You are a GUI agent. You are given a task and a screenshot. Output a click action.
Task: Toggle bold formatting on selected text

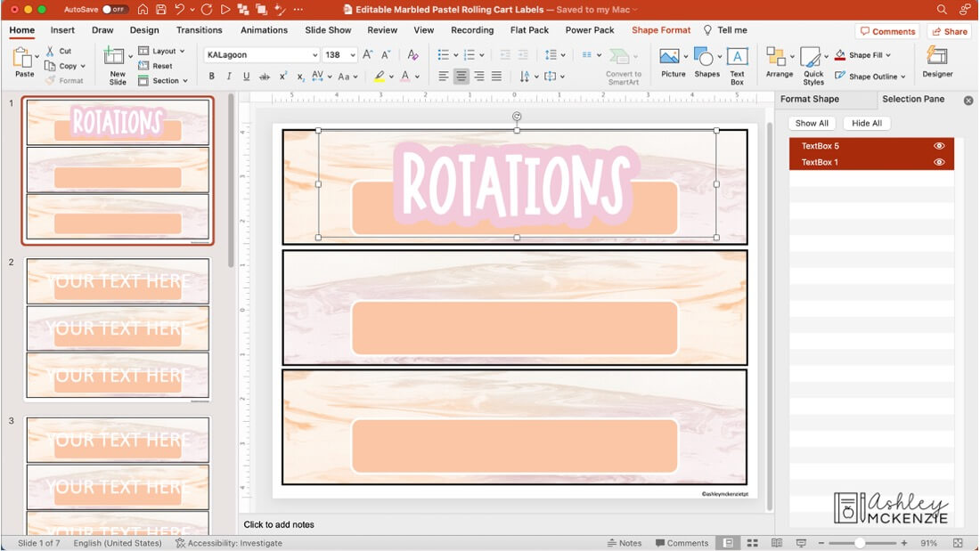coord(211,76)
